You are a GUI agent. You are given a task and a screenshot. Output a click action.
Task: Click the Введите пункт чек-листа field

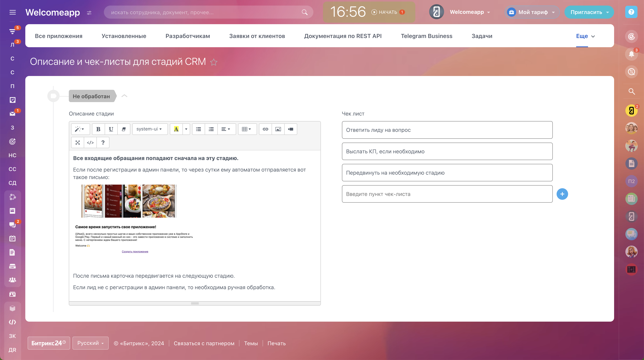coord(447,194)
